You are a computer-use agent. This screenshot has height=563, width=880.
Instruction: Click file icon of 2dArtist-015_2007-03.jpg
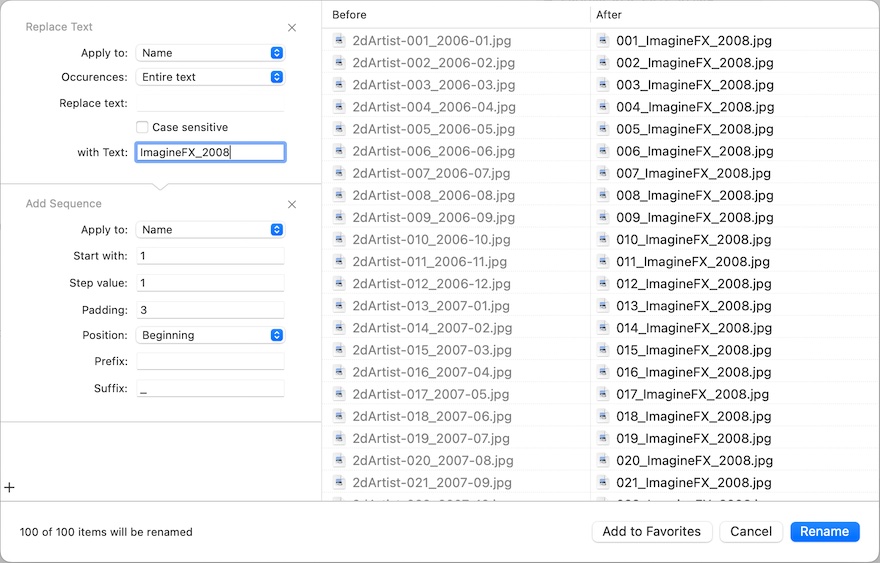tap(339, 350)
